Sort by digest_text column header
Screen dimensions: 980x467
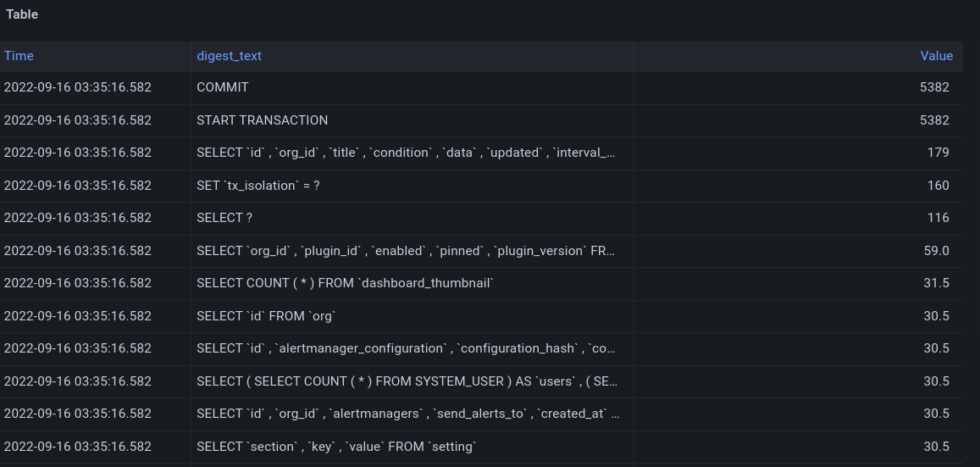coord(229,56)
